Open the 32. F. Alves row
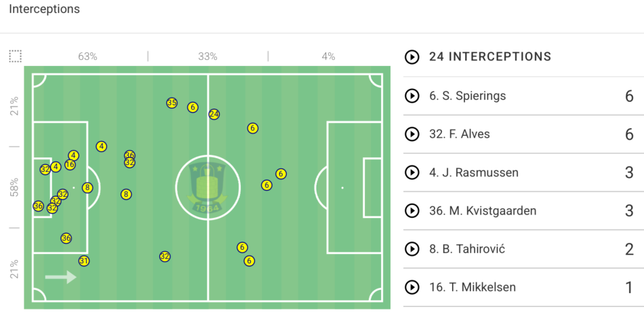 (523, 134)
